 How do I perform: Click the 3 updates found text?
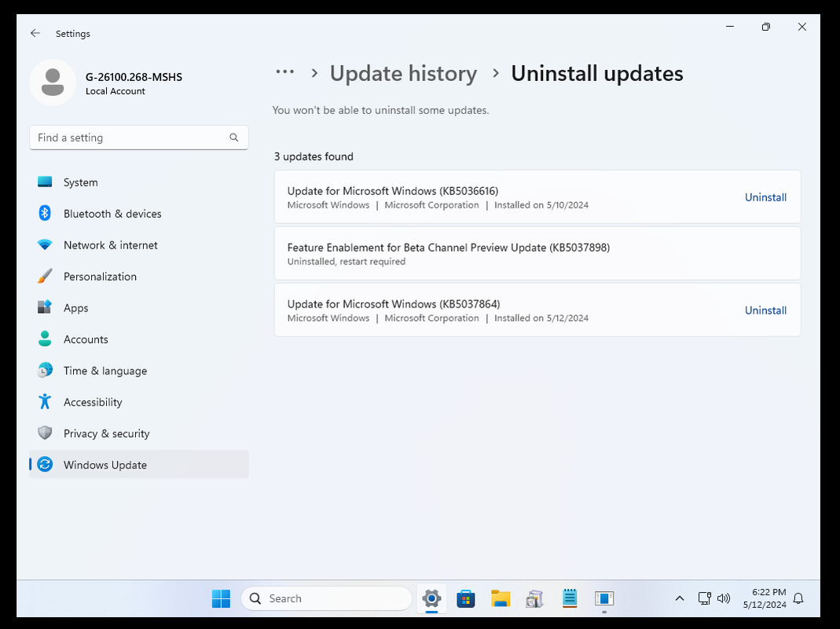point(314,156)
